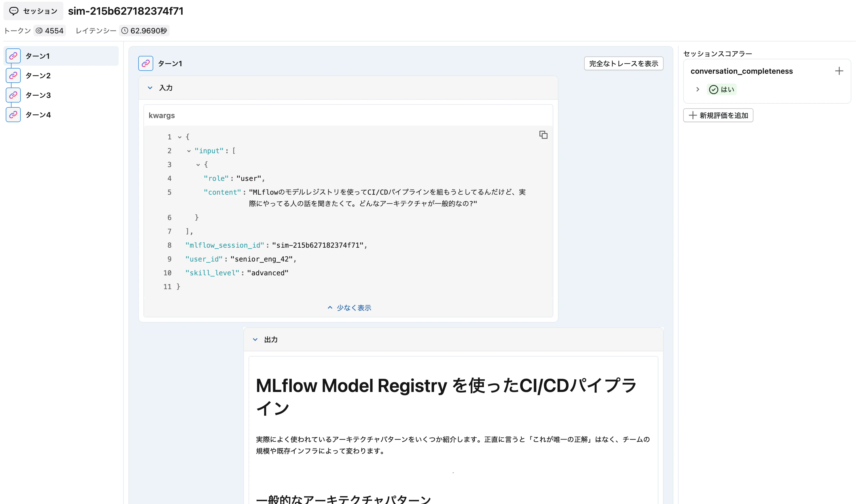Click the link icon beside ターン3 in sidebar
This screenshot has height=504, width=860.
coord(13,95)
